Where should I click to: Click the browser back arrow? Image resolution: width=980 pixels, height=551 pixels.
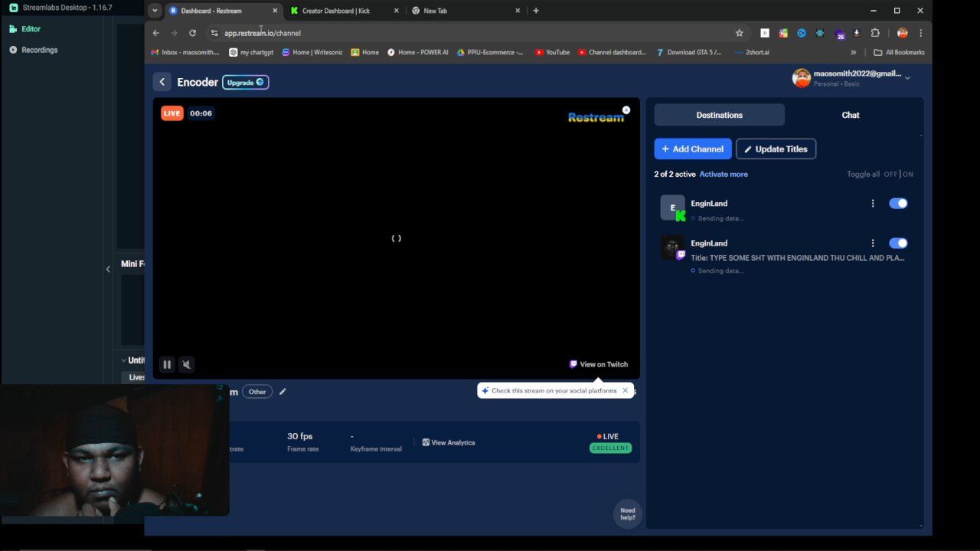point(156,33)
